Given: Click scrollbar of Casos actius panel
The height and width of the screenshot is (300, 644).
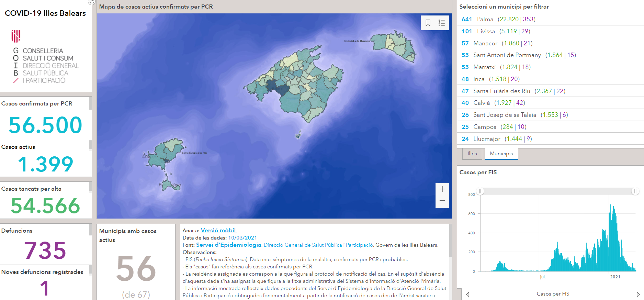Looking at the screenshot, I should point(90,145).
